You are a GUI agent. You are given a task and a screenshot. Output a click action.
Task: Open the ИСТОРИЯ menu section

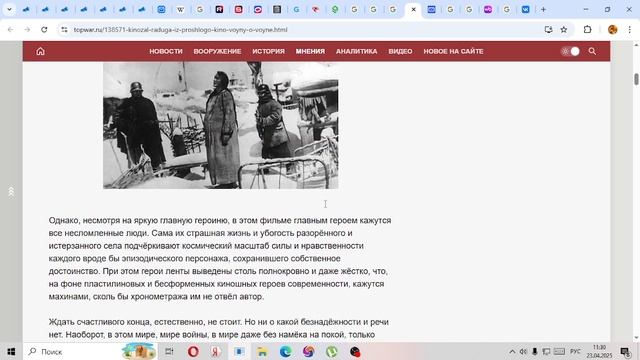268,51
